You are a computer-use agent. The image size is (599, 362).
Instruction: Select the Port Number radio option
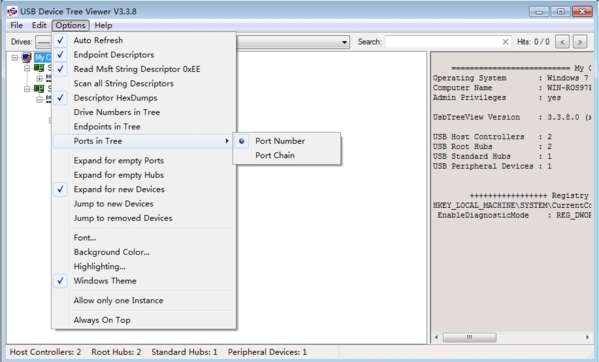click(x=287, y=141)
